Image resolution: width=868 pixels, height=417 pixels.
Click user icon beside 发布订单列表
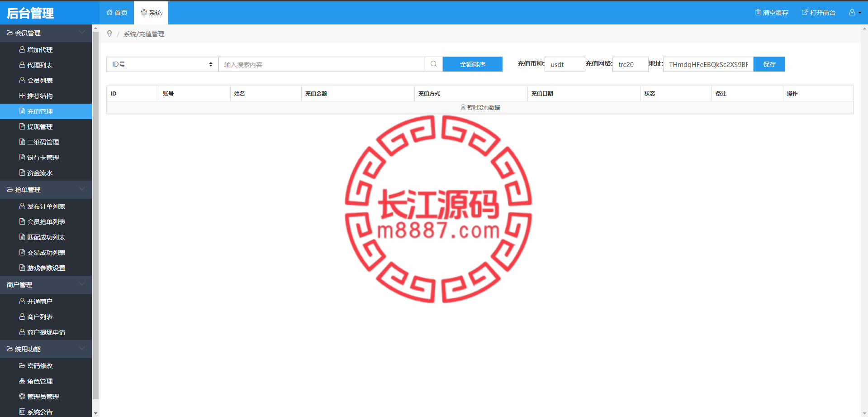coord(22,206)
